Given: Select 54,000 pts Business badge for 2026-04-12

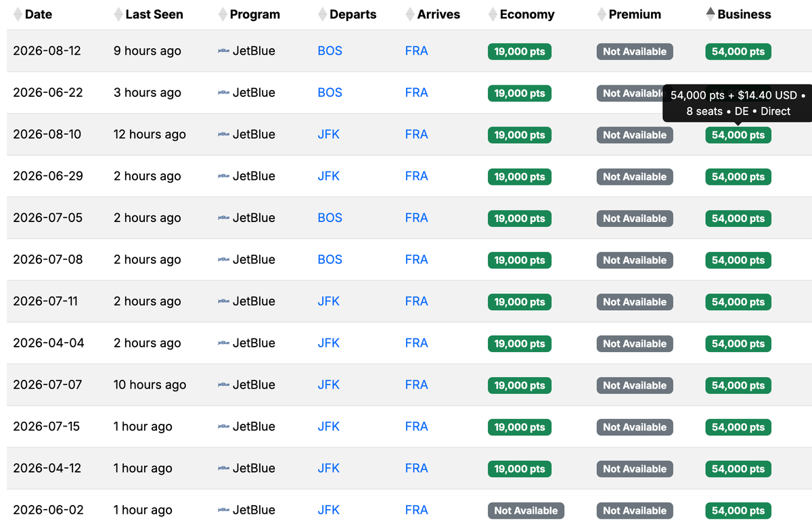Looking at the screenshot, I should pos(738,469).
